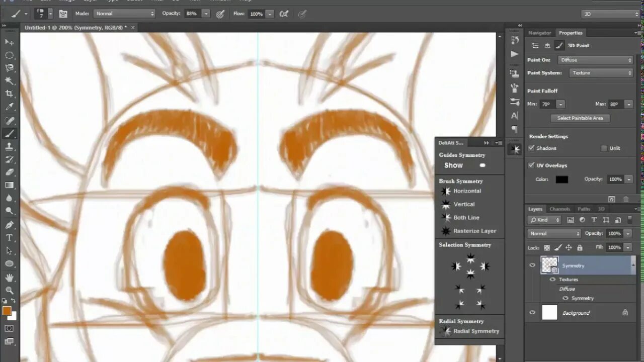The image size is (644, 362).
Task: Select the Brush tool in toolbar
Action: 9,134
